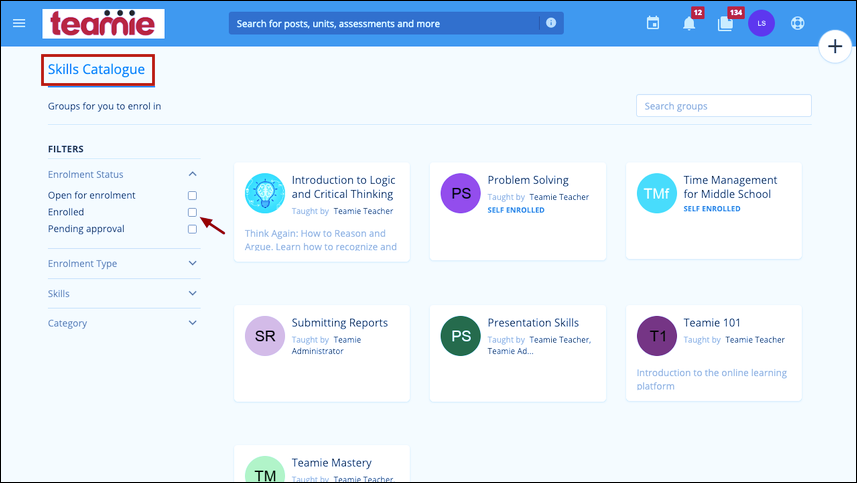This screenshot has height=483, width=857.
Task: Open the notifications bell
Action: click(x=689, y=23)
